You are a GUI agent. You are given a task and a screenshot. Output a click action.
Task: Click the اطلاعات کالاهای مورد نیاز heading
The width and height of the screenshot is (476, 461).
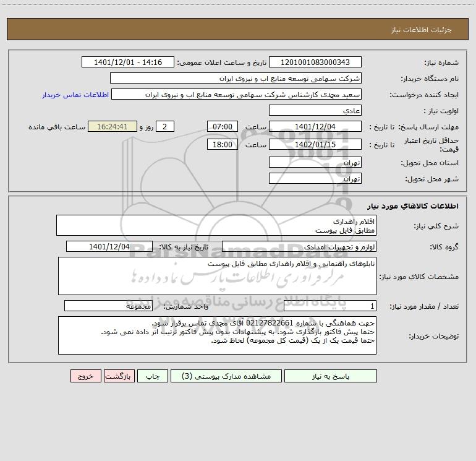[x=413, y=206]
